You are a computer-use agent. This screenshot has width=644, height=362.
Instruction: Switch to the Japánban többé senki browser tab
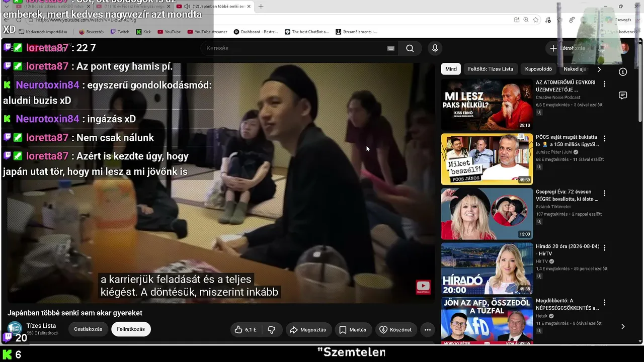click(214, 7)
